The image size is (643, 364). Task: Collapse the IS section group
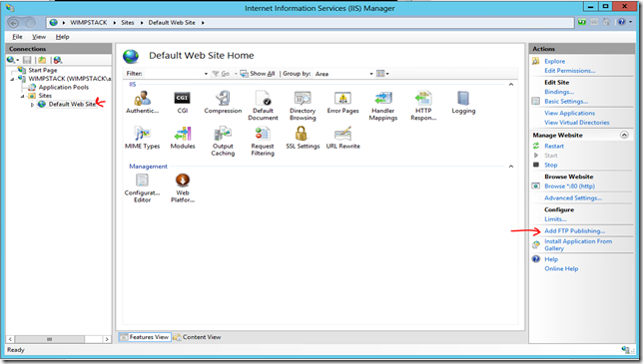coord(511,85)
